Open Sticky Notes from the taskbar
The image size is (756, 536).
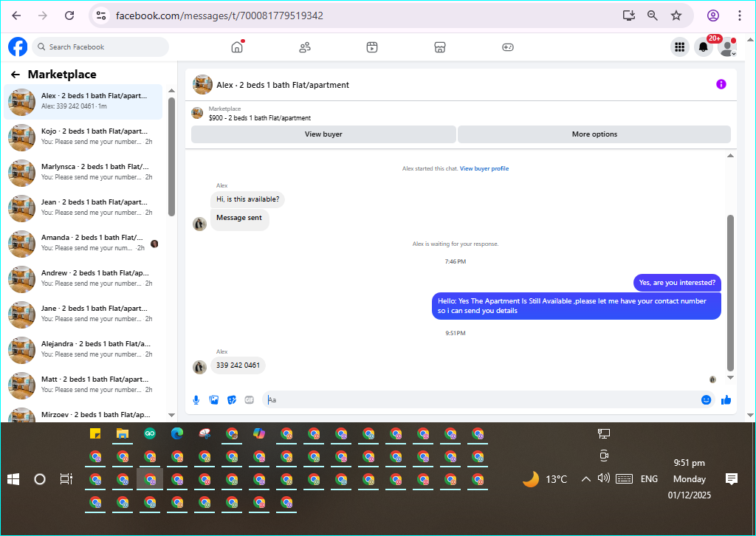(x=95, y=433)
